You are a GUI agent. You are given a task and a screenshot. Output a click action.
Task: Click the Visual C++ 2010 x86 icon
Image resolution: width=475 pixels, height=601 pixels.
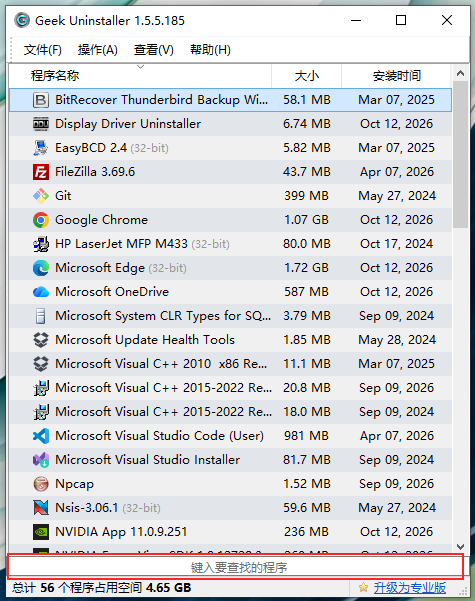tap(41, 364)
